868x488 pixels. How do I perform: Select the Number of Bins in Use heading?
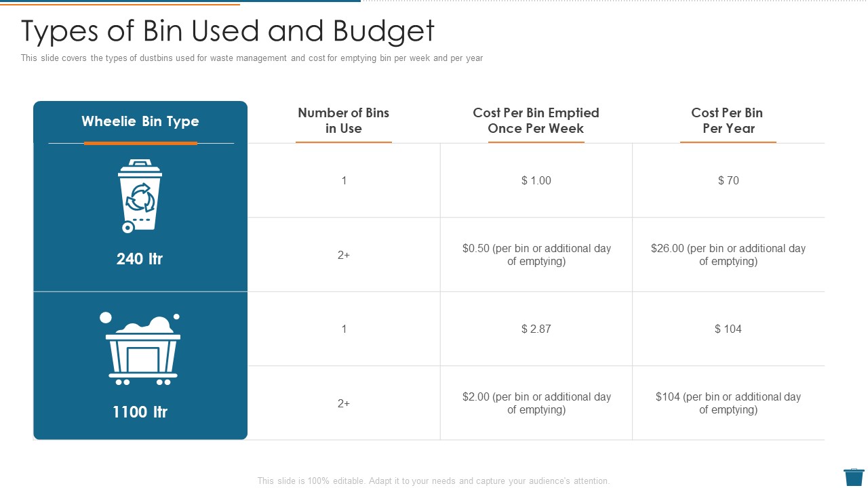[344, 121]
